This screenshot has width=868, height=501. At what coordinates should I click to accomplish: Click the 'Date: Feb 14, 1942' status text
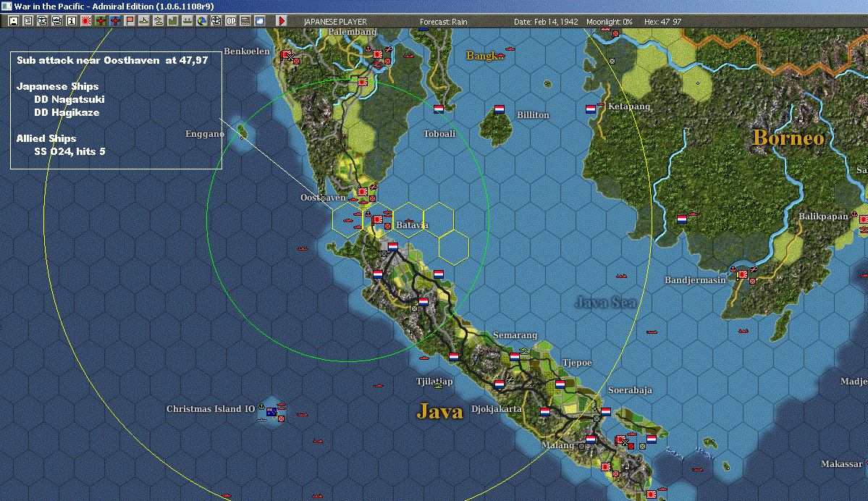tap(546, 22)
